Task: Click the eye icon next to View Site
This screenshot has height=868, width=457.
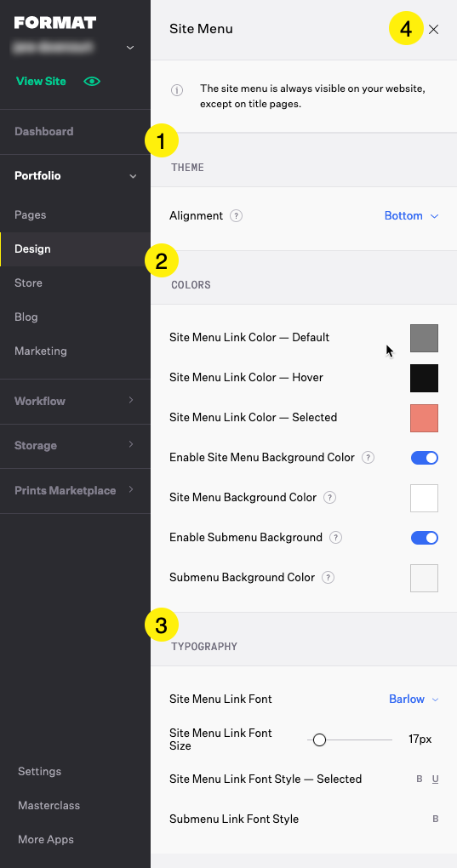Action: point(92,82)
